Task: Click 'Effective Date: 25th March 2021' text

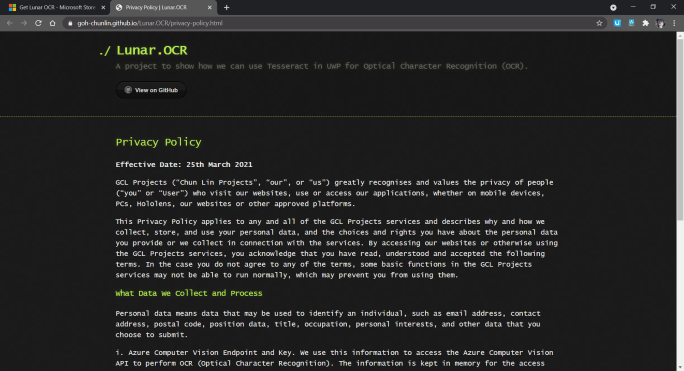Action: point(184,165)
